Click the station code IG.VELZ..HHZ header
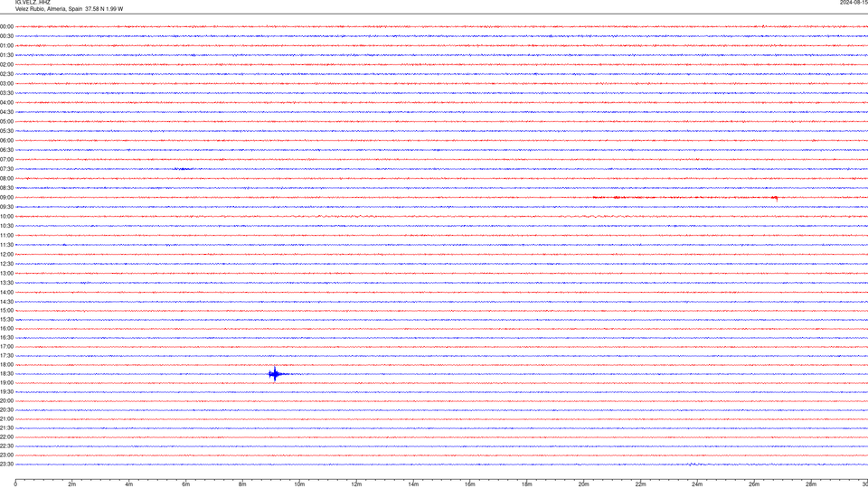 33,2
